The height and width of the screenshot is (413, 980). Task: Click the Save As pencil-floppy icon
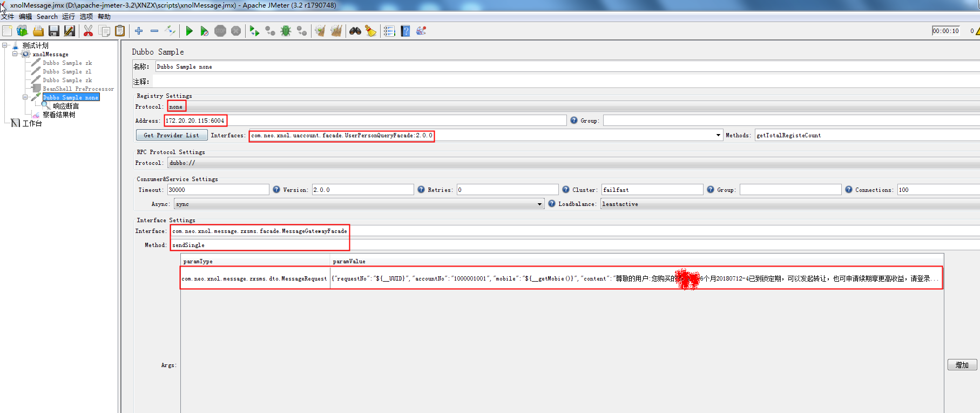(x=69, y=31)
